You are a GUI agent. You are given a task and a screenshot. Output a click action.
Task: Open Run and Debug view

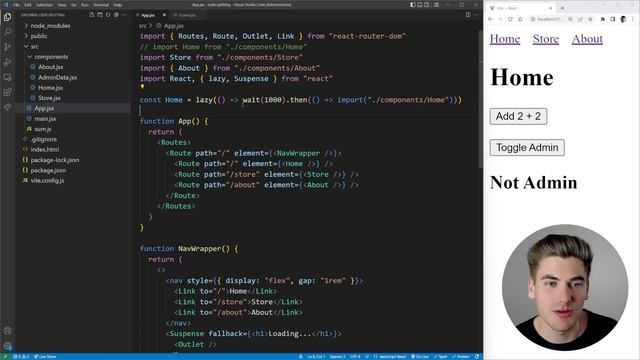(7, 62)
